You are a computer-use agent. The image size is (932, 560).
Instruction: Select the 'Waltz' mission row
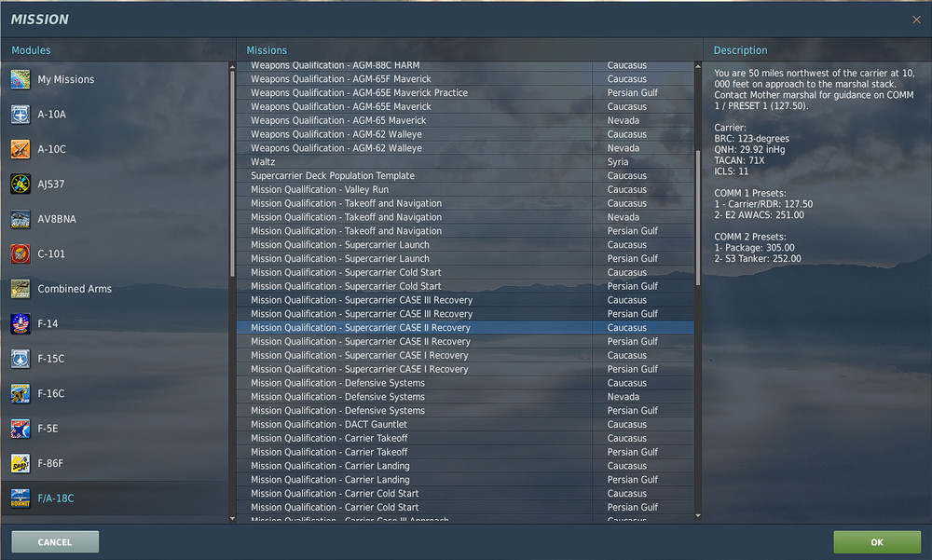465,162
